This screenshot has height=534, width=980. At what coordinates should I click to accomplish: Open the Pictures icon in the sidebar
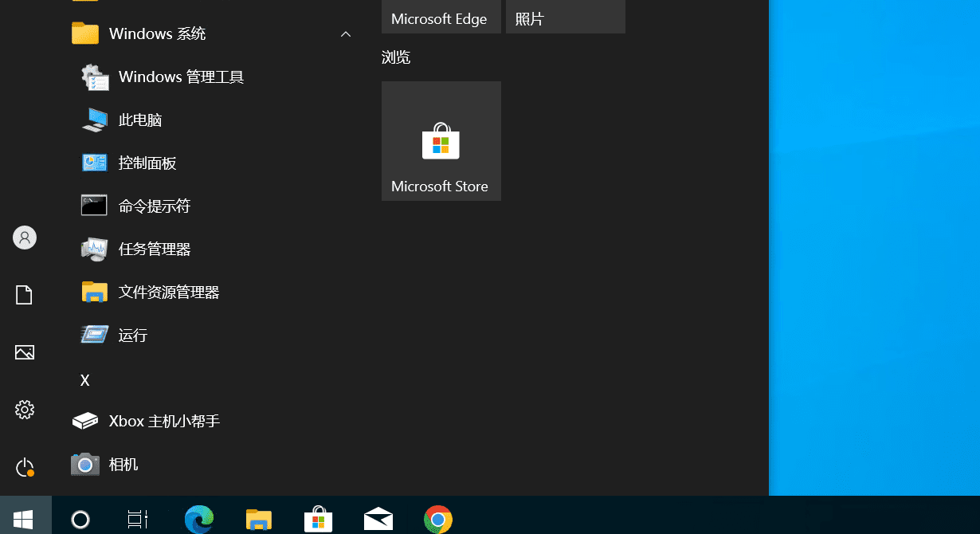coord(24,351)
